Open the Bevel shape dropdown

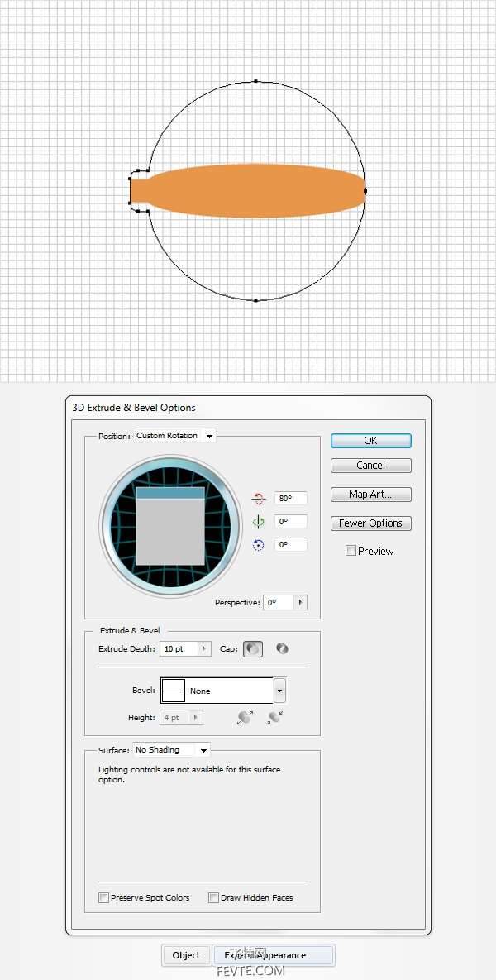click(x=280, y=691)
